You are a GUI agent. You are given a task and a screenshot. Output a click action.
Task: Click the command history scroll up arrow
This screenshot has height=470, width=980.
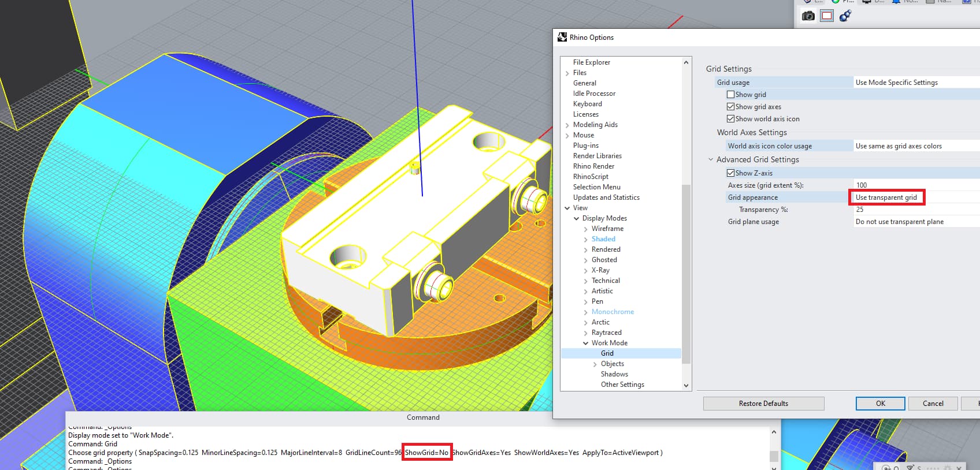(x=774, y=432)
